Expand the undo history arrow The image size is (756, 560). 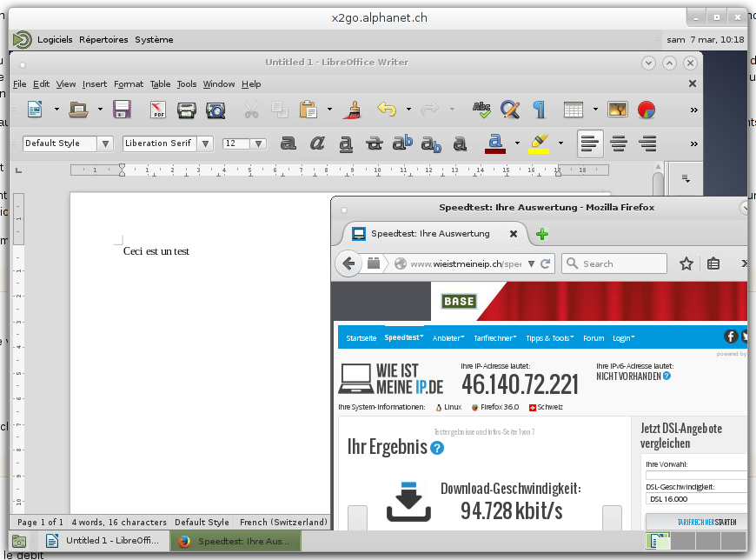click(x=408, y=110)
